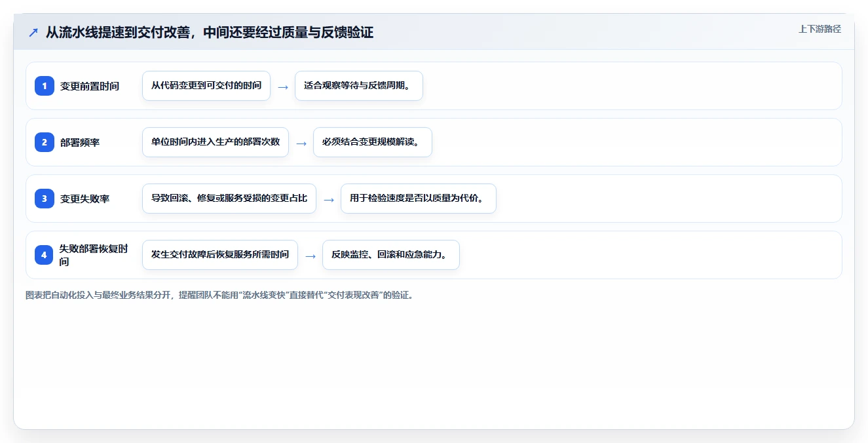Click the 适合观察等待与反馈周期 box

click(x=359, y=86)
